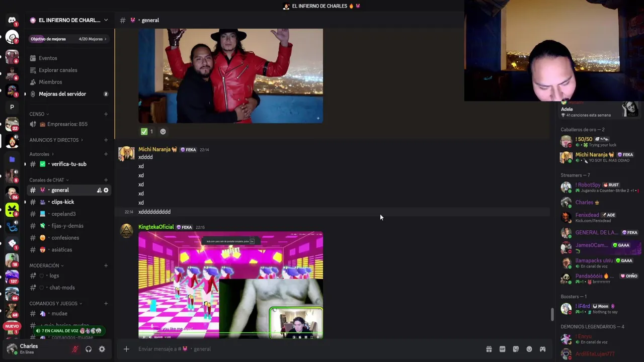This screenshot has height=362, width=644.
Task: Click KingtekaOficial username in chat
Action: point(155,227)
